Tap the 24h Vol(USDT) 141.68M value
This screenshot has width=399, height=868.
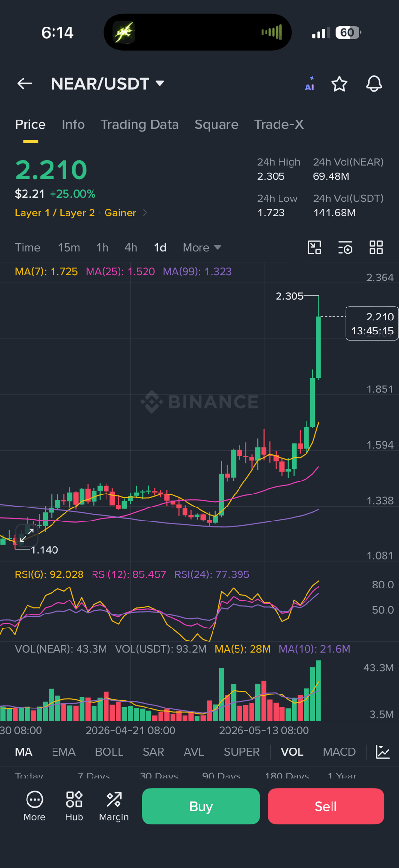334,213
